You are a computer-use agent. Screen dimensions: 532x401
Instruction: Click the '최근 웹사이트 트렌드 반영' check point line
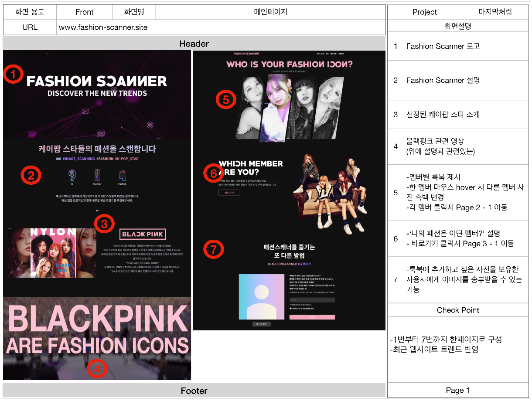pyautogui.click(x=434, y=349)
